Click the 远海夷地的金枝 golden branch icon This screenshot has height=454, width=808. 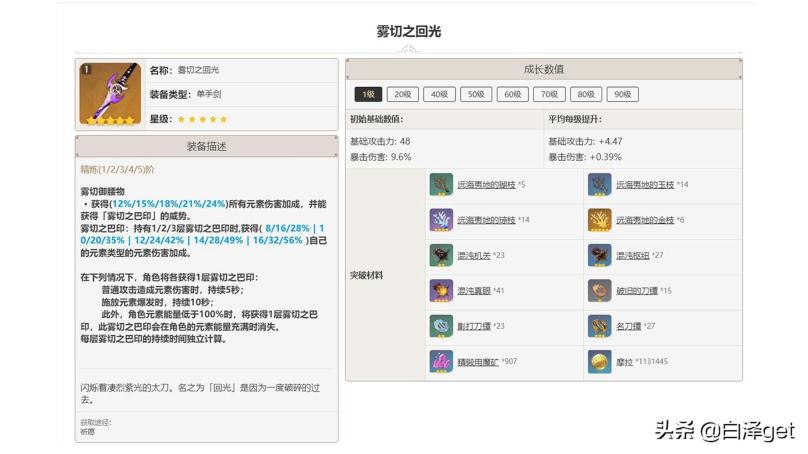[x=600, y=220]
